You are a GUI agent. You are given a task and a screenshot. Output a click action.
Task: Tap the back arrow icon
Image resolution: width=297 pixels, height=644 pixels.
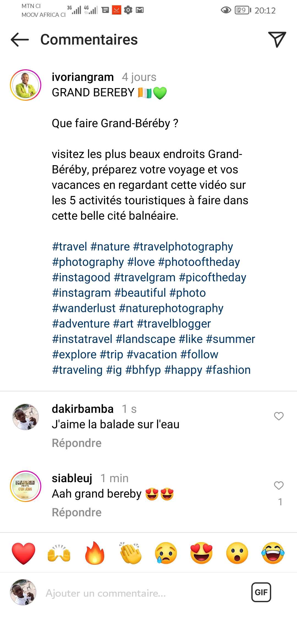[x=20, y=40]
